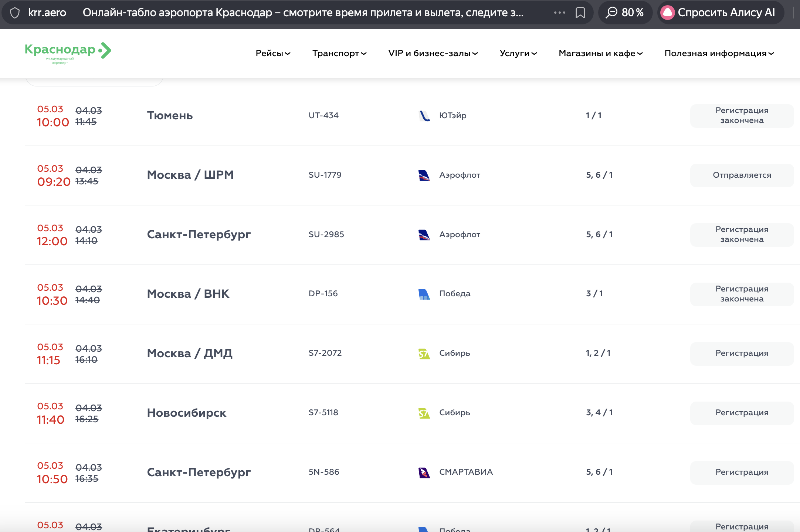Screen dimensions: 800x532
Task: Expand the Транспорт dropdown menu
Action: (x=339, y=54)
